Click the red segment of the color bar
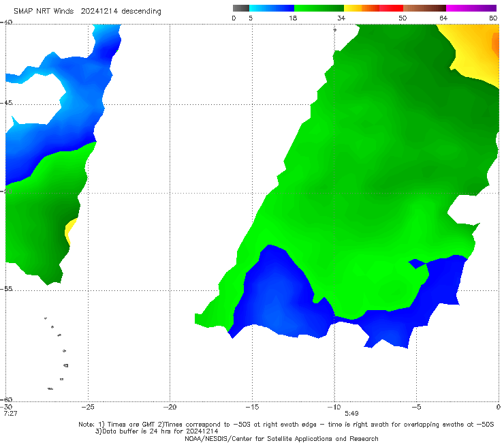504x443 pixels. tap(391, 8)
